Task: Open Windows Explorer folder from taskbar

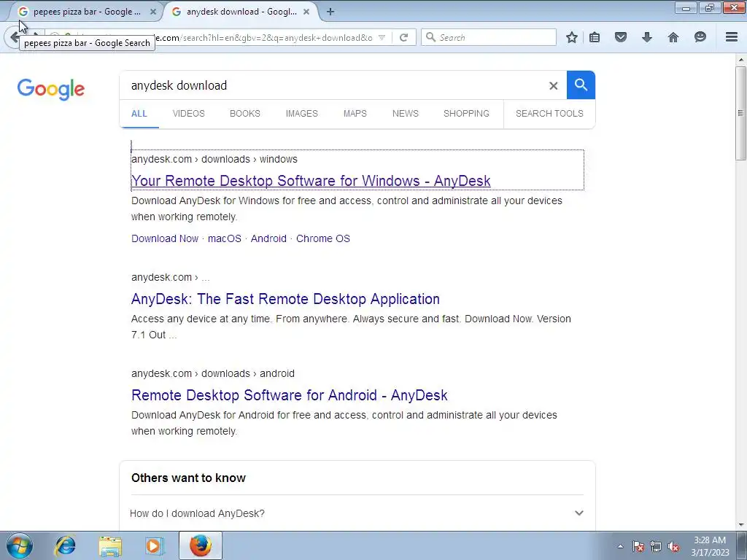Action: tap(110, 545)
